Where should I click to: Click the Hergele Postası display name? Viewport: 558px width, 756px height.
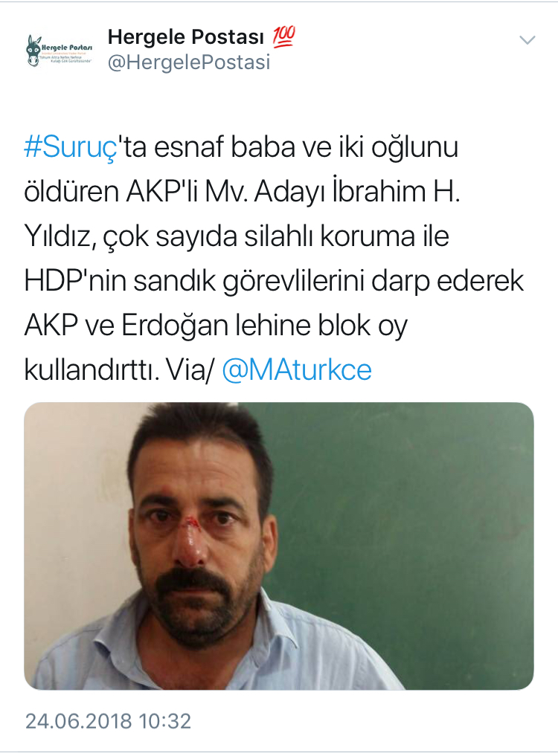186,37
